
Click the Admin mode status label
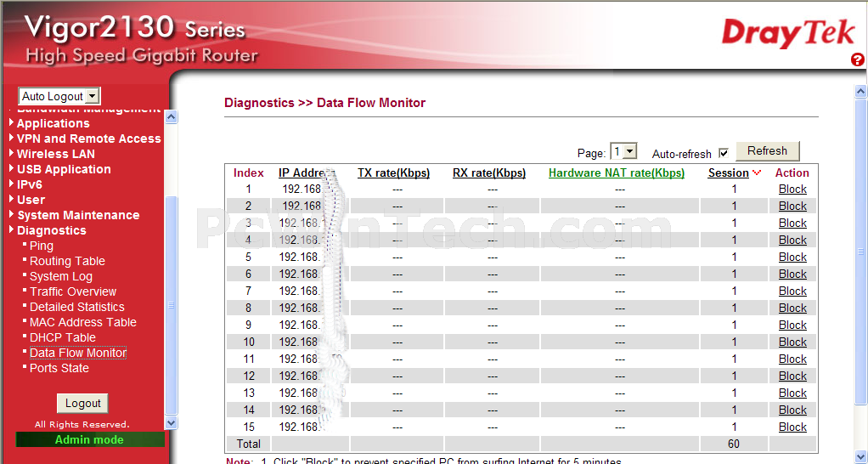click(x=90, y=439)
